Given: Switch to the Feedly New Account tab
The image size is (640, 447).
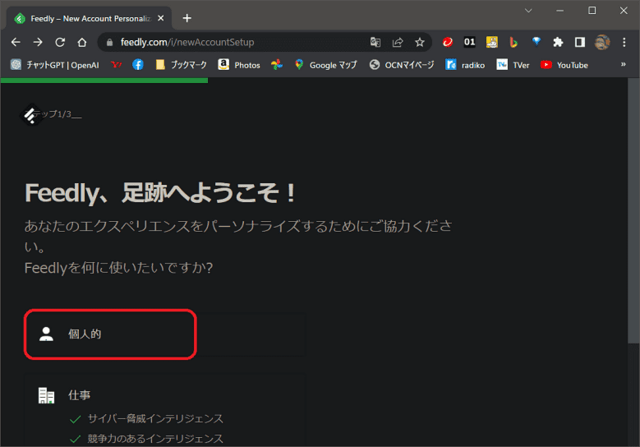Looking at the screenshot, I should tap(90, 18).
